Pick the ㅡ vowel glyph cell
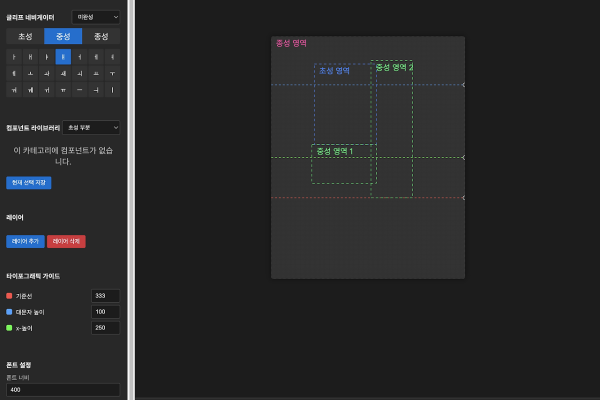 coord(79,90)
